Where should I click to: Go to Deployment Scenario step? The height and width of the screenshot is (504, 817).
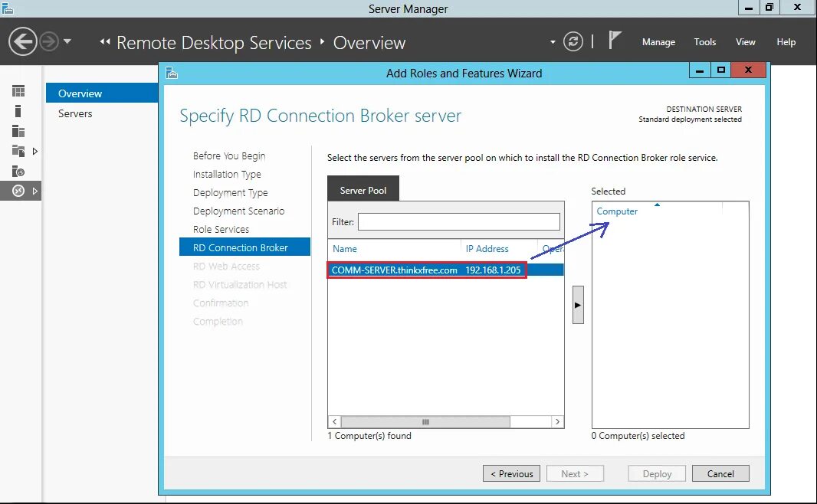coord(238,211)
